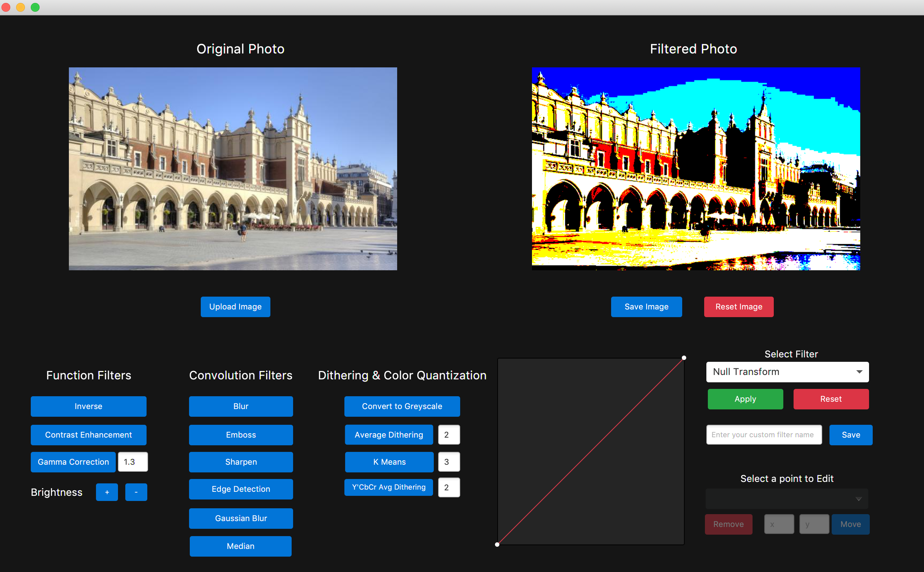
Task: Click the Filtered Photo image
Action: (x=695, y=169)
